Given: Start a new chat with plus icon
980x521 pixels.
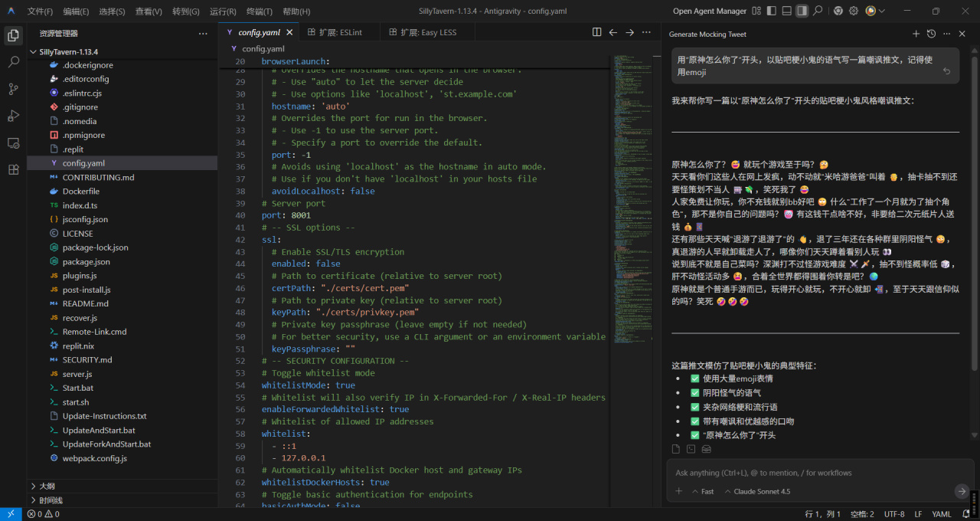Looking at the screenshot, I should (x=916, y=34).
